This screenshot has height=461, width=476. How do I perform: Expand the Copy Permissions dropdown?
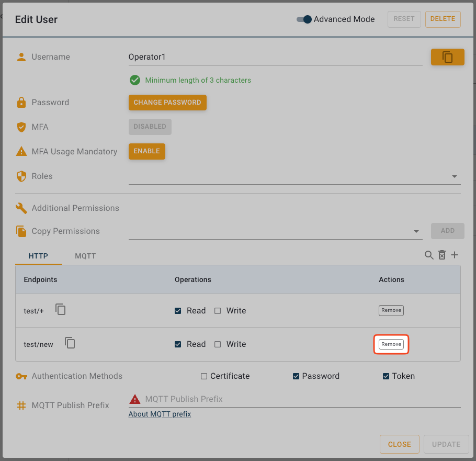(416, 231)
